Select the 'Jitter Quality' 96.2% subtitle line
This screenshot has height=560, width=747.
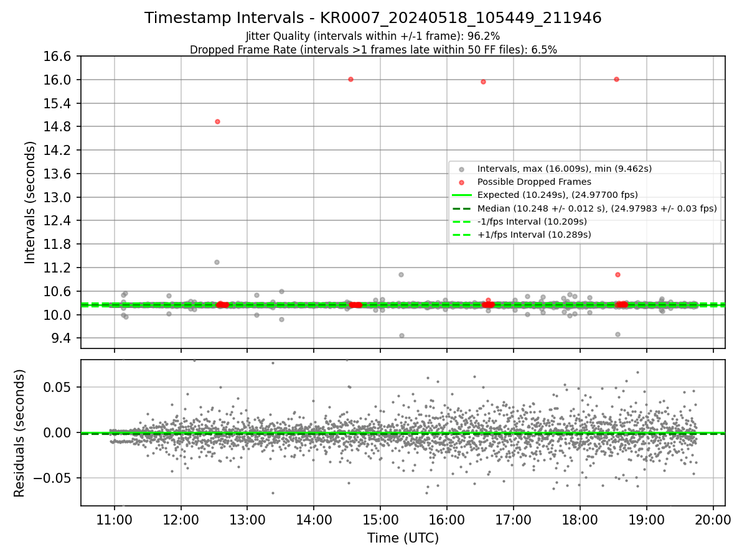[x=373, y=36]
